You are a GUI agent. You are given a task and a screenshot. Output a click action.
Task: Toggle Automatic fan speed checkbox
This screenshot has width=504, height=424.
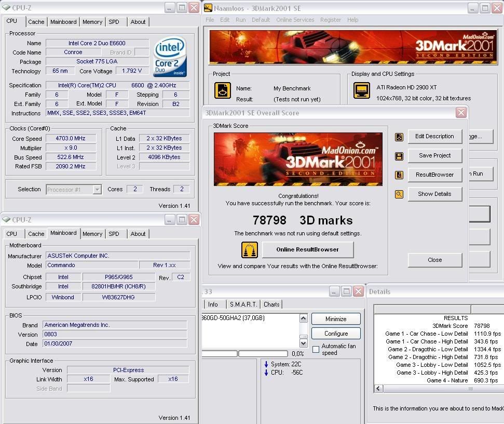(316, 349)
